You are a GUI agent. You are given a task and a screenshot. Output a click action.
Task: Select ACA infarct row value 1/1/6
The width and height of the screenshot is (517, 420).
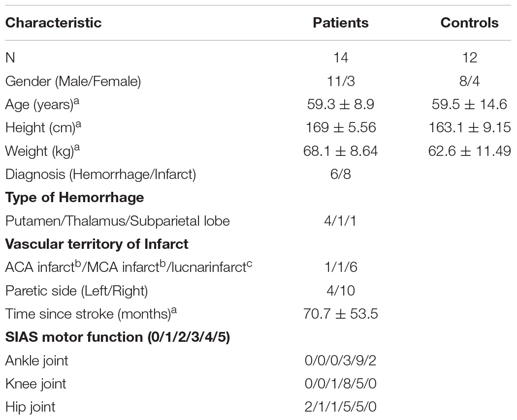point(341,268)
